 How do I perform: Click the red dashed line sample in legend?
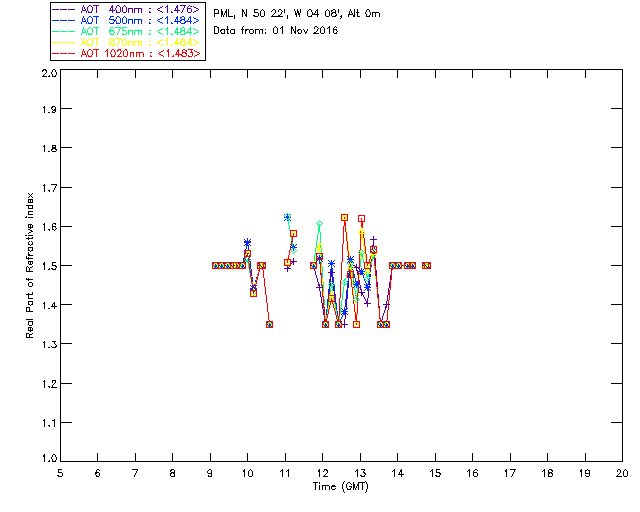pyautogui.click(x=64, y=53)
